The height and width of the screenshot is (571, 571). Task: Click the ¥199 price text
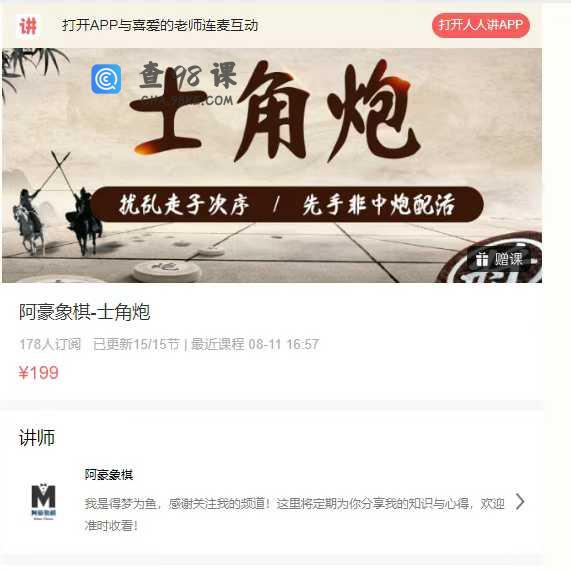click(39, 373)
